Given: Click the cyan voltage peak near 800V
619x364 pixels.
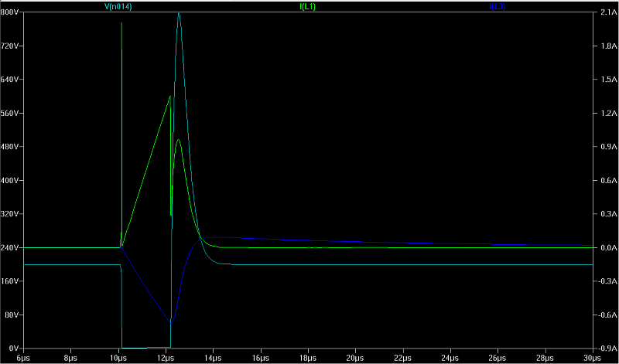Looking at the screenshot, I should coord(179,14).
